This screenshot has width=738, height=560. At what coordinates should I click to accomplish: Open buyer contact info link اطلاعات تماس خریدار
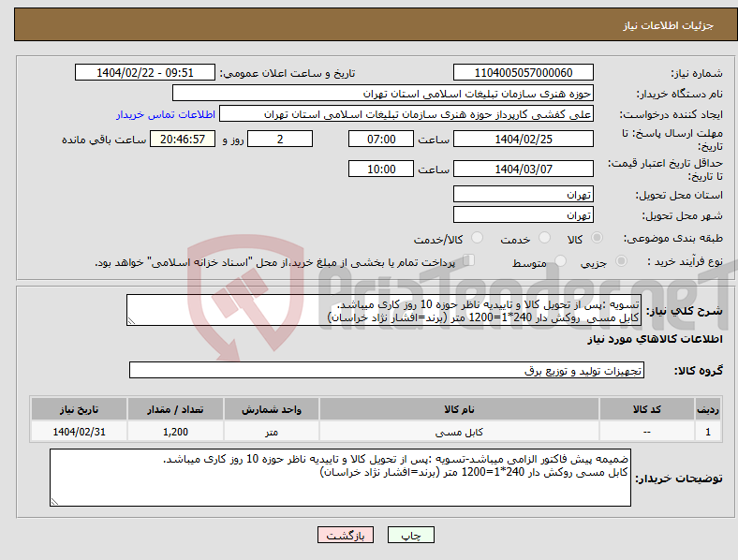[x=166, y=114]
